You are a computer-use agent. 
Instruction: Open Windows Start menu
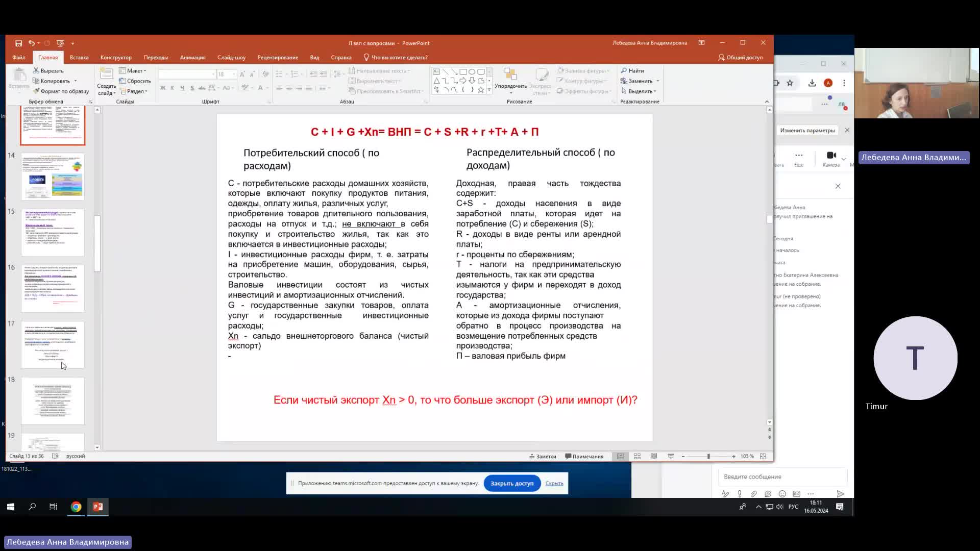11,507
